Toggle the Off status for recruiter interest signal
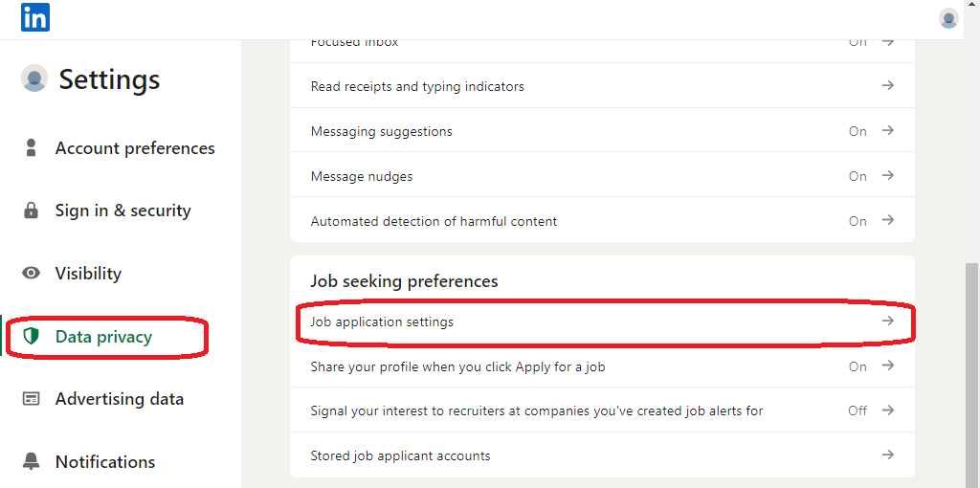Screen dimensions: 980x488 [857, 410]
